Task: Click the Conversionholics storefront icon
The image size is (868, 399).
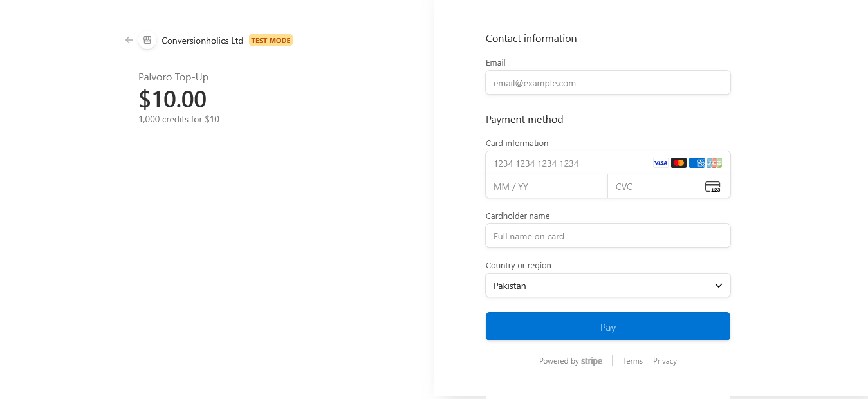Action: pyautogui.click(x=147, y=40)
